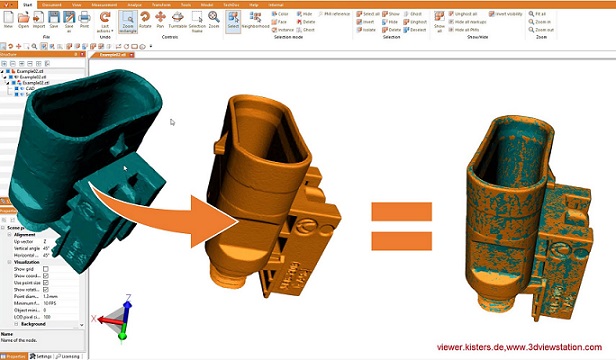Edit the Point diameter value field

61,296
